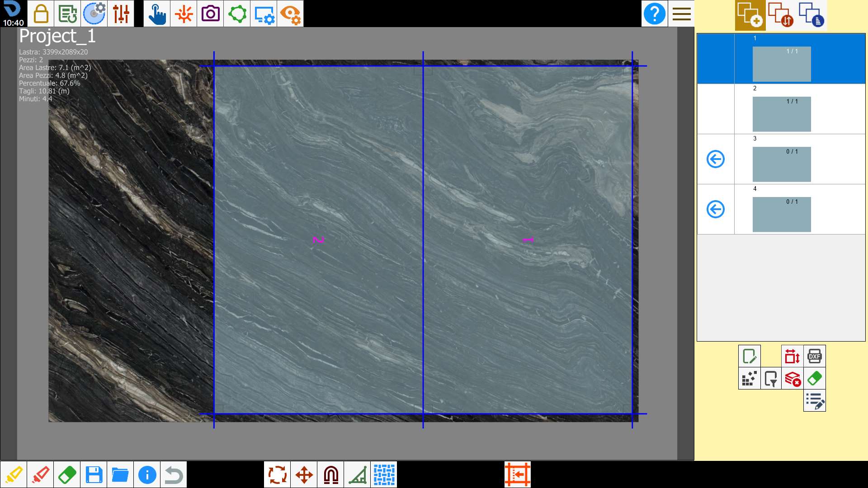Image resolution: width=868 pixels, height=488 pixels.
Task: Click the green polygon shape icon
Action: point(237,14)
